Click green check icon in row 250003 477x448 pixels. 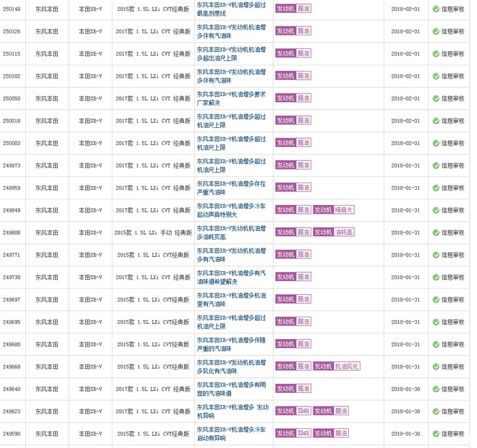(x=436, y=143)
